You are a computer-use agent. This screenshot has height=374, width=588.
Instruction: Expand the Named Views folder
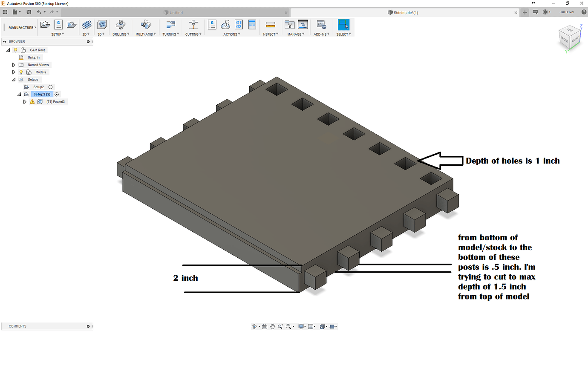coord(13,64)
